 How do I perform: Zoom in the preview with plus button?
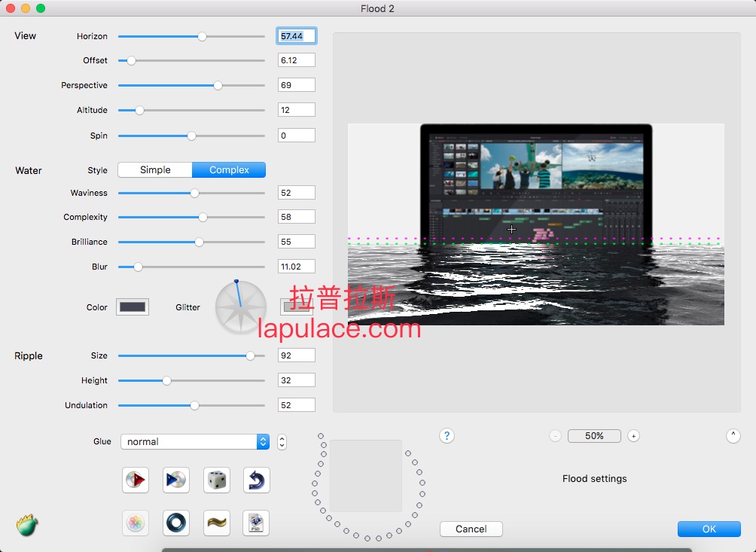click(633, 436)
